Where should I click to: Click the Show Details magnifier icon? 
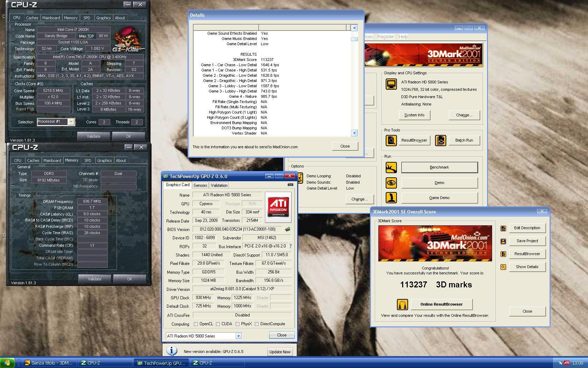click(x=503, y=267)
